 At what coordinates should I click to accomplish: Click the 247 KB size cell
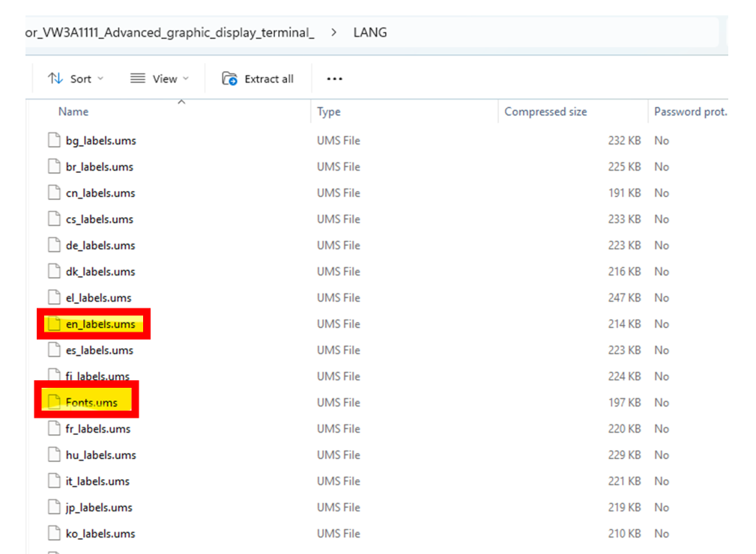pyautogui.click(x=624, y=297)
